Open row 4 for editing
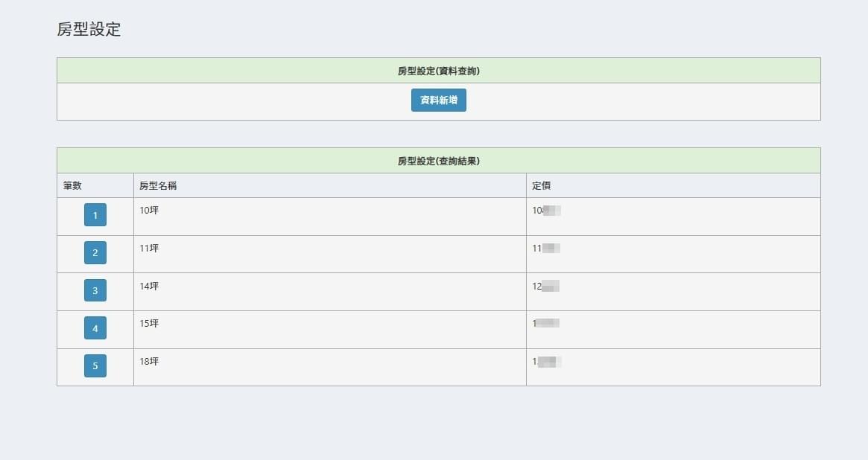 coord(95,328)
